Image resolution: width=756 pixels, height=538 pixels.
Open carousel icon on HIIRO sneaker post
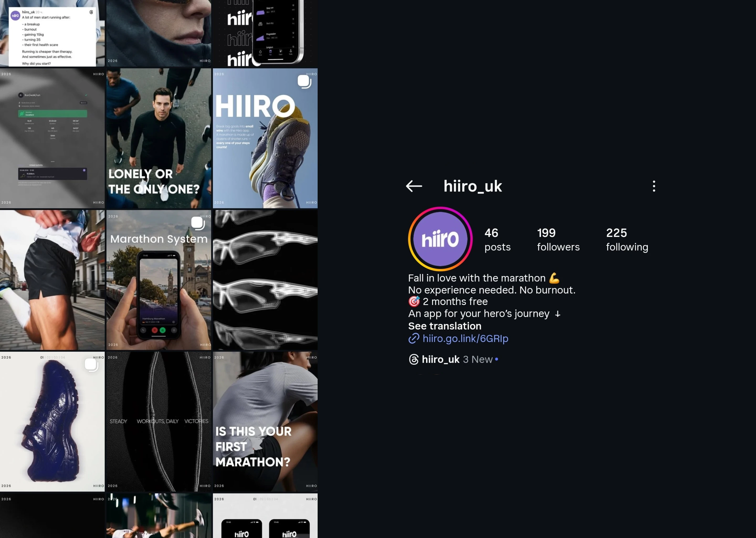tap(304, 81)
